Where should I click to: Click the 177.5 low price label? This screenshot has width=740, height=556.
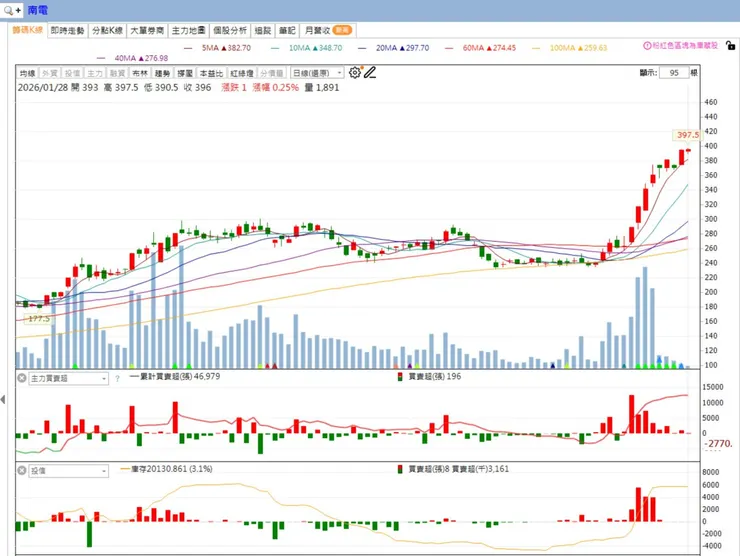coord(39,319)
